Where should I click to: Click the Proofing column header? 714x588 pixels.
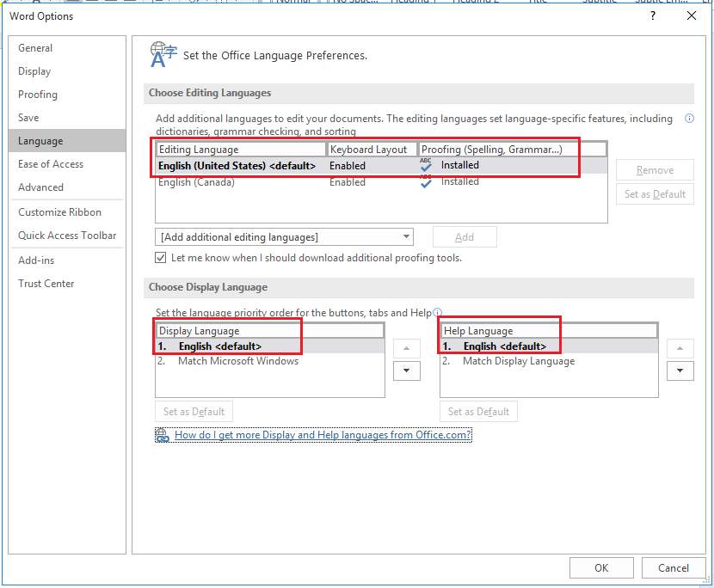pos(513,150)
